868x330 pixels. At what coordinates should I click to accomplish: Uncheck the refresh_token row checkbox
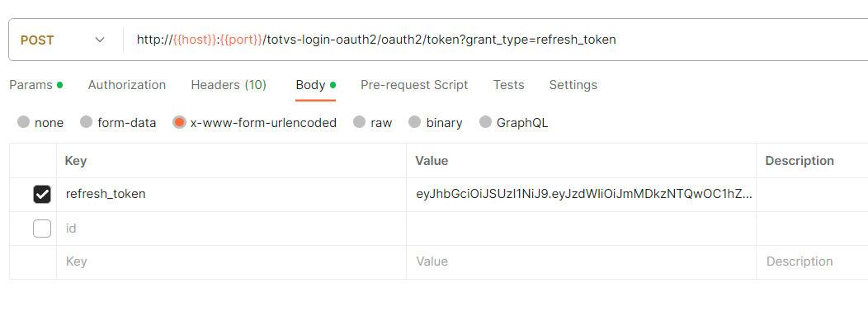pyautogui.click(x=42, y=195)
